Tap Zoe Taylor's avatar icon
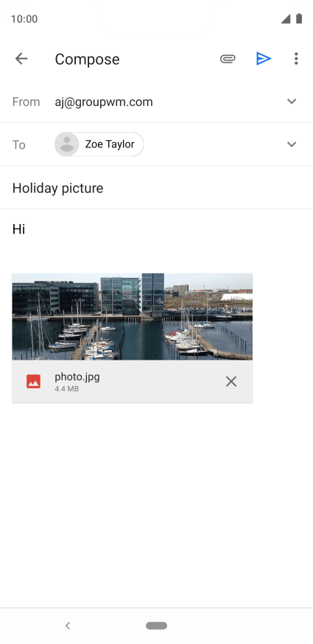The image size is (313, 644). [66, 144]
